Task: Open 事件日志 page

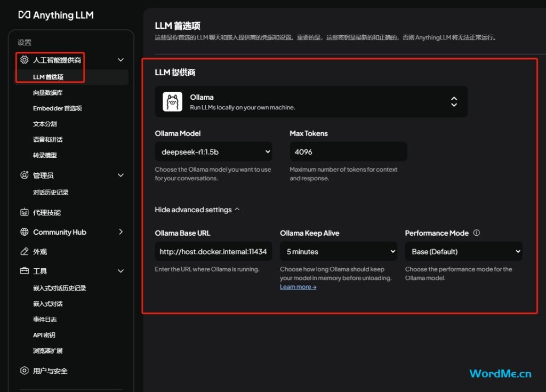Action: 45,319
